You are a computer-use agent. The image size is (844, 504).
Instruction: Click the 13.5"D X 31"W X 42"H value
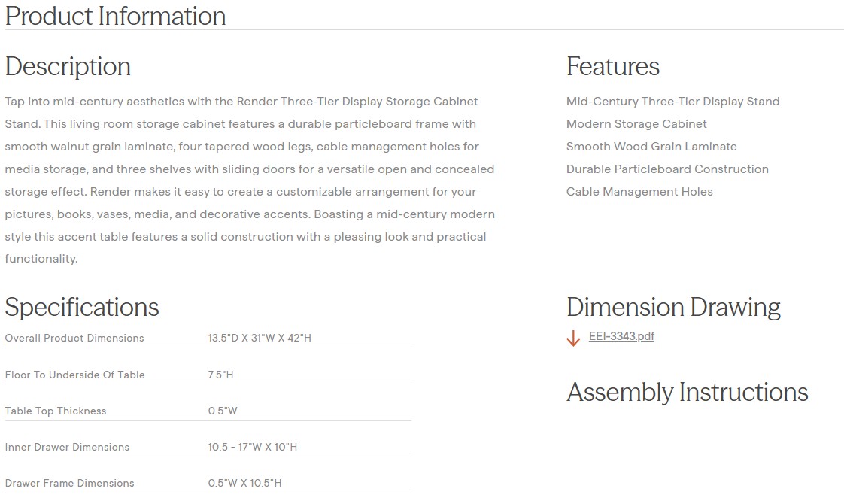[260, 338]
